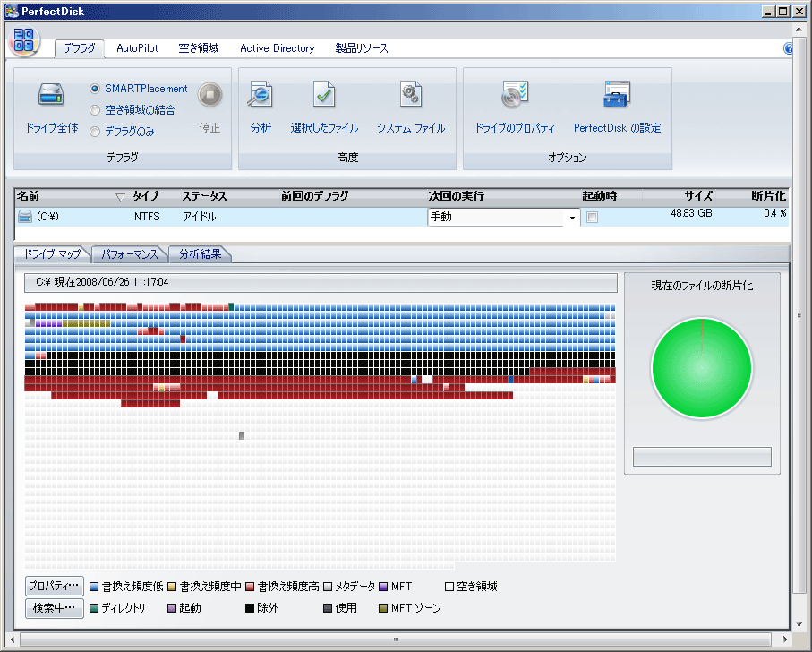Sort by the 前回のデフラグ column header

(315, 196)
